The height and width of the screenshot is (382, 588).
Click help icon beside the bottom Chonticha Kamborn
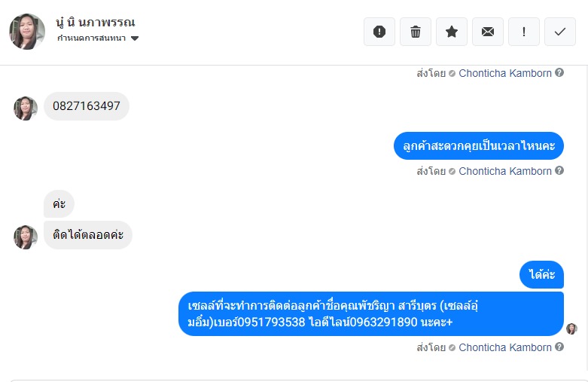559,347
